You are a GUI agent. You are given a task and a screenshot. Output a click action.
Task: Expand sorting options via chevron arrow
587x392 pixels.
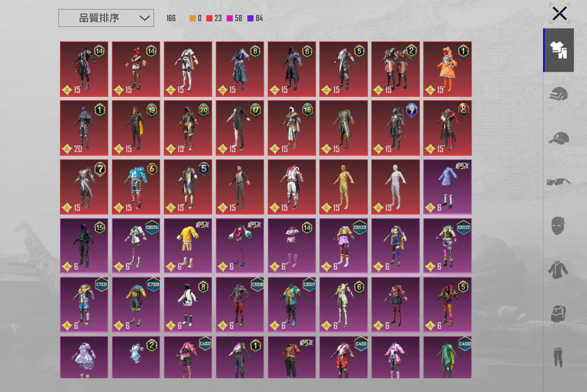click(x=145, y=18)
